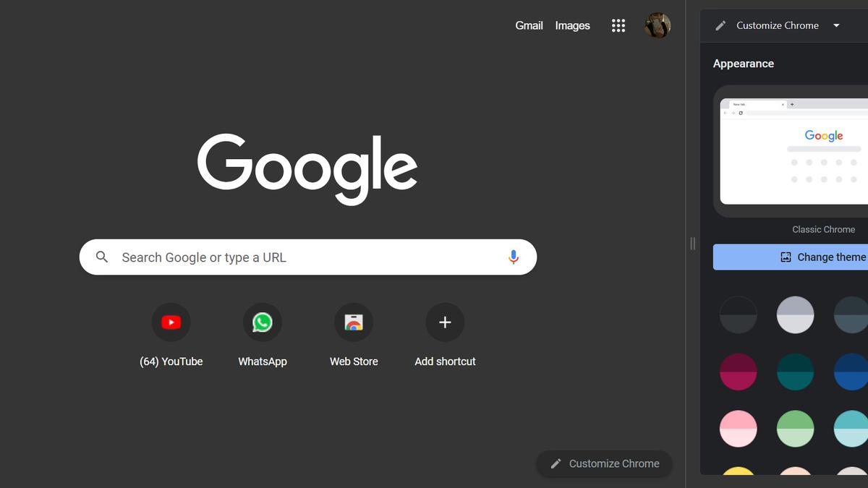Expand the Customize Chrome dropdown arrow
Screen dimensions: 868x488
[836, 25]
